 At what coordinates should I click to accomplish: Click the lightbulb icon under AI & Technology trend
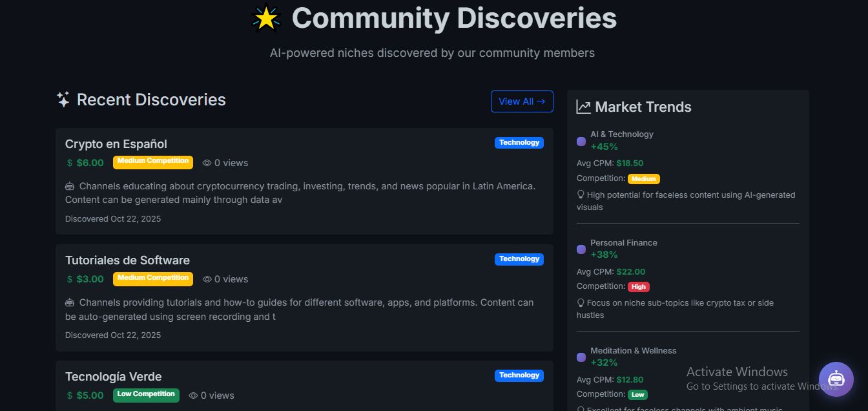581,195
